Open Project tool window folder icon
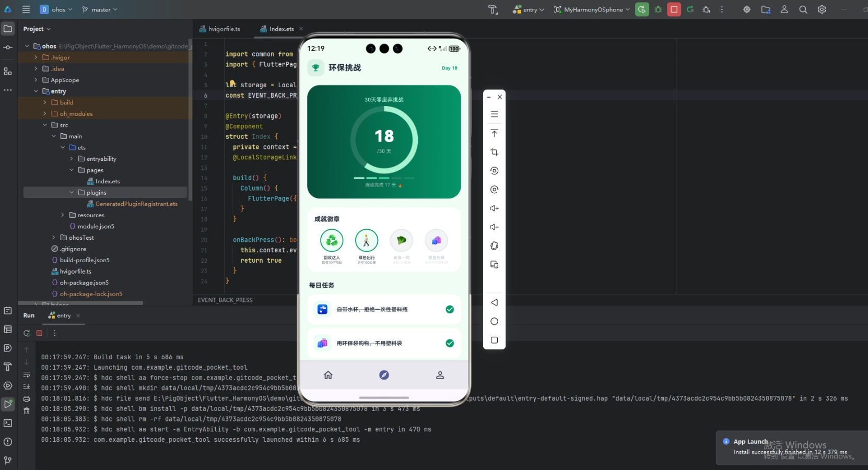This screenshot has width=868, height=470. [8, 29]
